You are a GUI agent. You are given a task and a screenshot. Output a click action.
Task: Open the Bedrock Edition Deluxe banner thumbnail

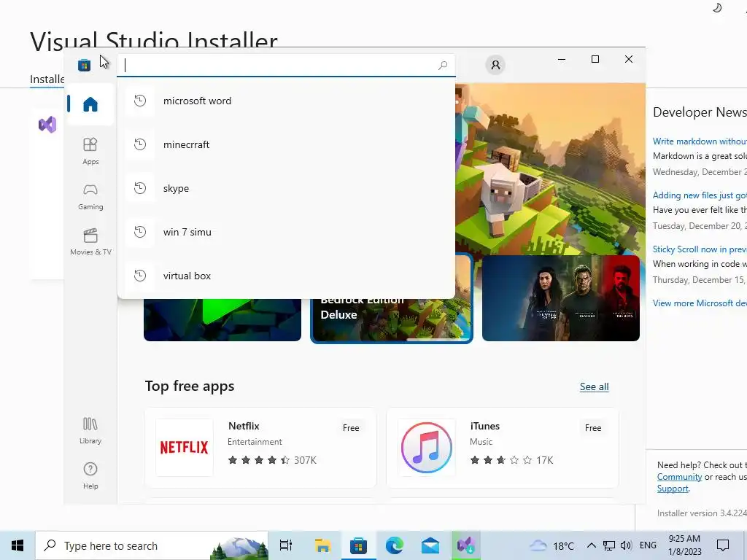click(391, 320)
